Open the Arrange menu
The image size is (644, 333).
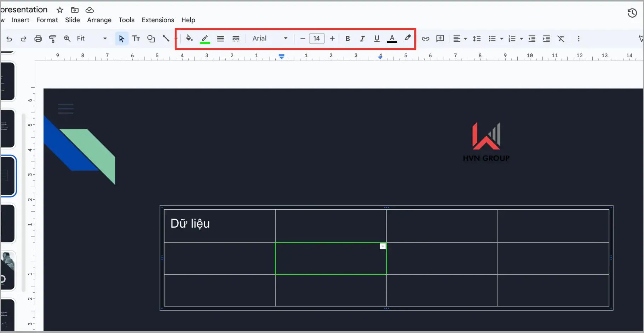pos(99,20)
